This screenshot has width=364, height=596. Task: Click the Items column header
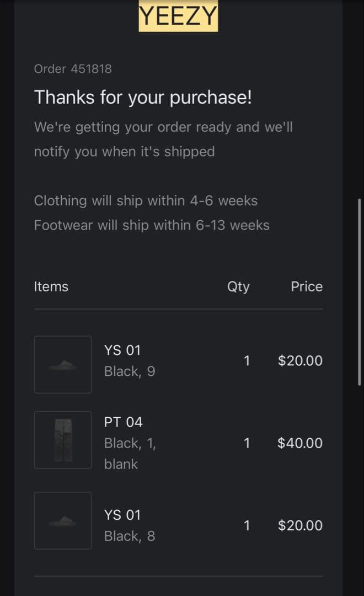(51, 286)
